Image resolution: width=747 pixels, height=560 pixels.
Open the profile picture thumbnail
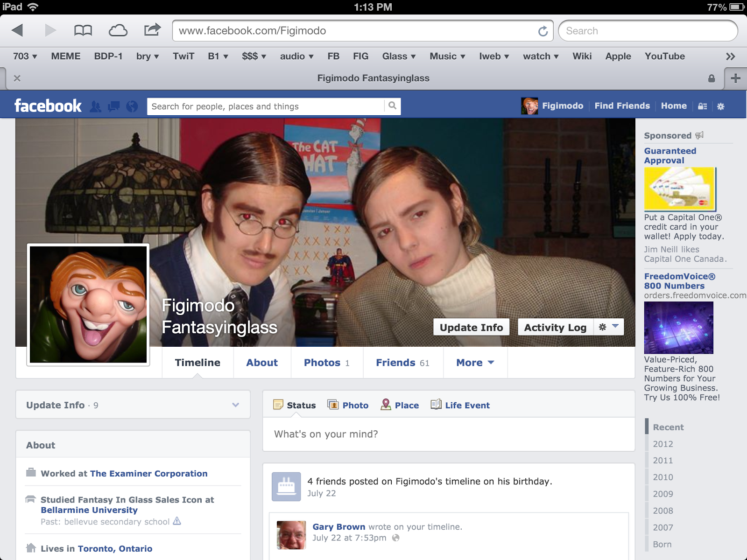tap(88, 304)
